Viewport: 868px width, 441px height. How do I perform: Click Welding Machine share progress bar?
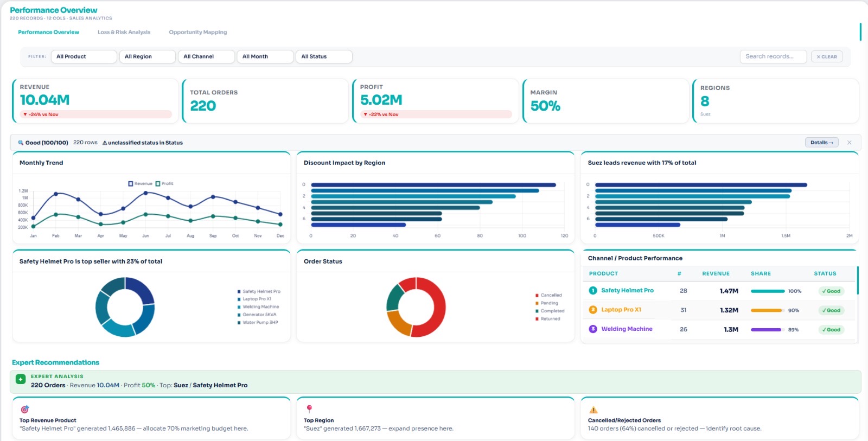coord(767,330)
